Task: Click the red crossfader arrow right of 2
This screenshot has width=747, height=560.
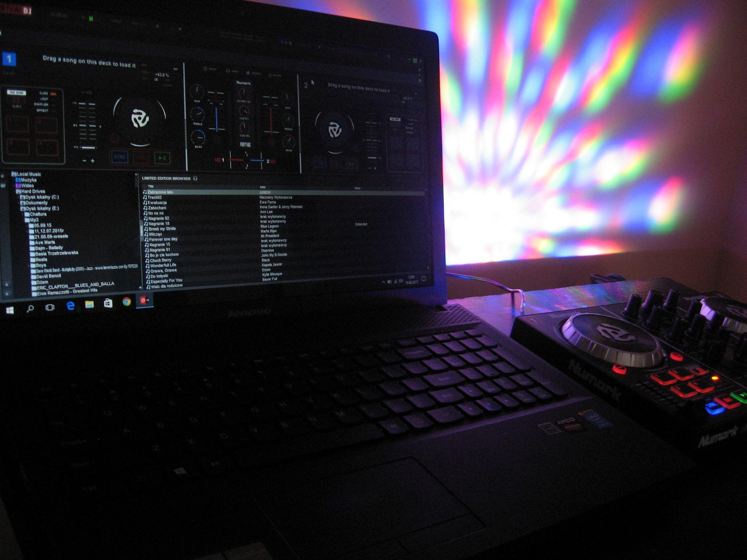Action: pos(273,162)
